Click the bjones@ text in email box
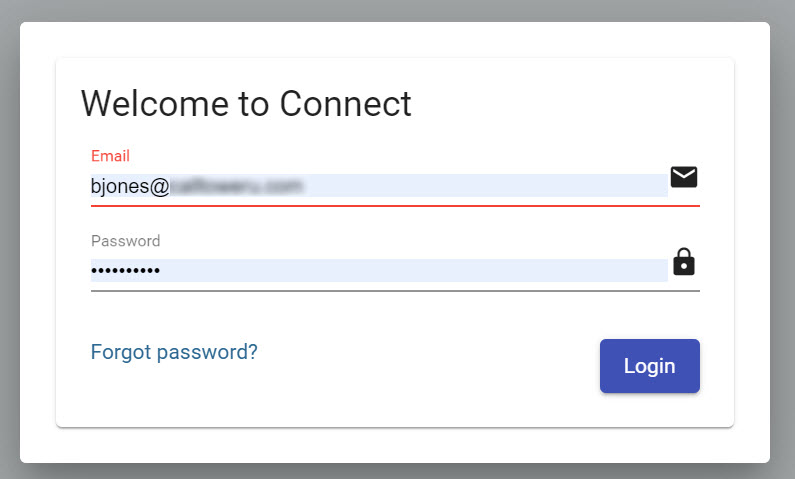Viewport: 795px width, 479px height. tap(130, 186)
